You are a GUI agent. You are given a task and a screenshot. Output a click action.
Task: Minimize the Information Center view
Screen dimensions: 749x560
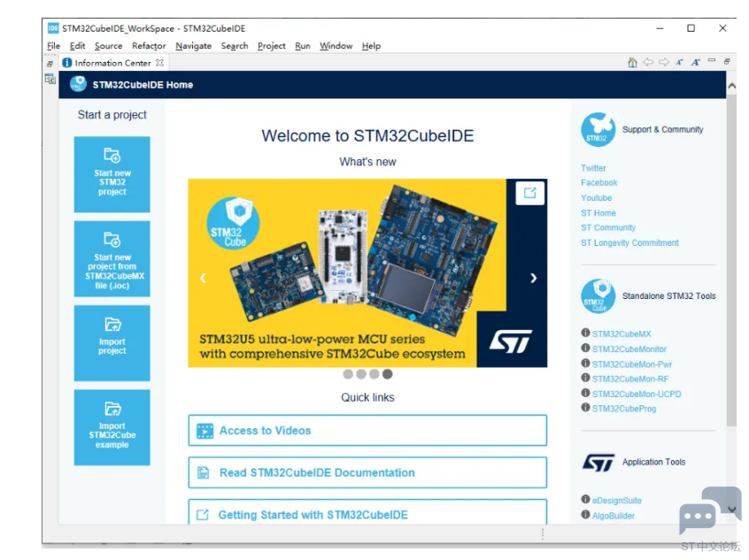click(712, 60)
